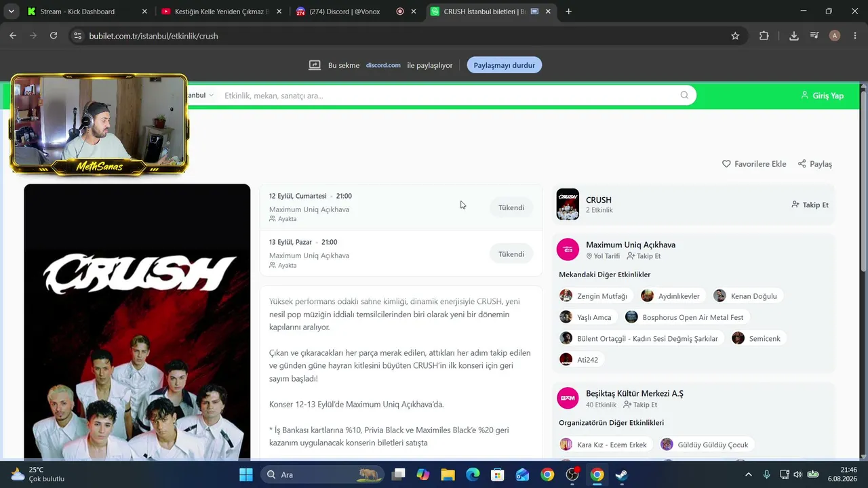Click Giriş Yap to sign in
868x488 pixels.
[822, 96]
